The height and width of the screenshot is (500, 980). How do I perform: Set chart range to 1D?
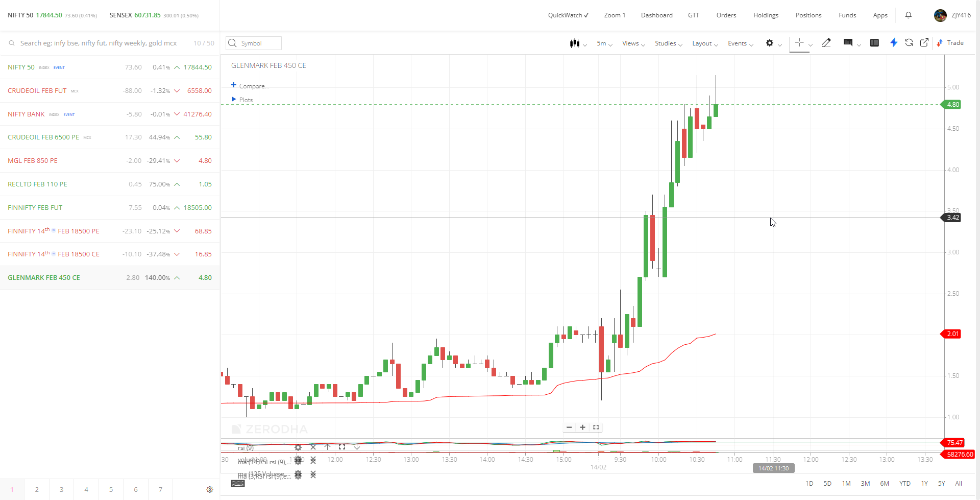(810, 484)
